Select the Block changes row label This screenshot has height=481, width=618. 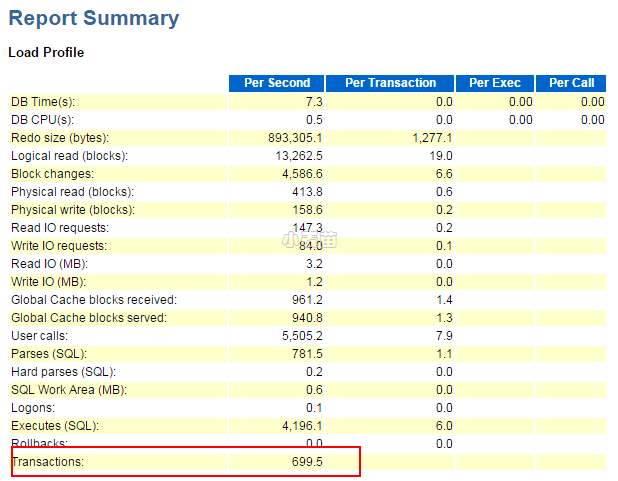click(x=55, y=174)
